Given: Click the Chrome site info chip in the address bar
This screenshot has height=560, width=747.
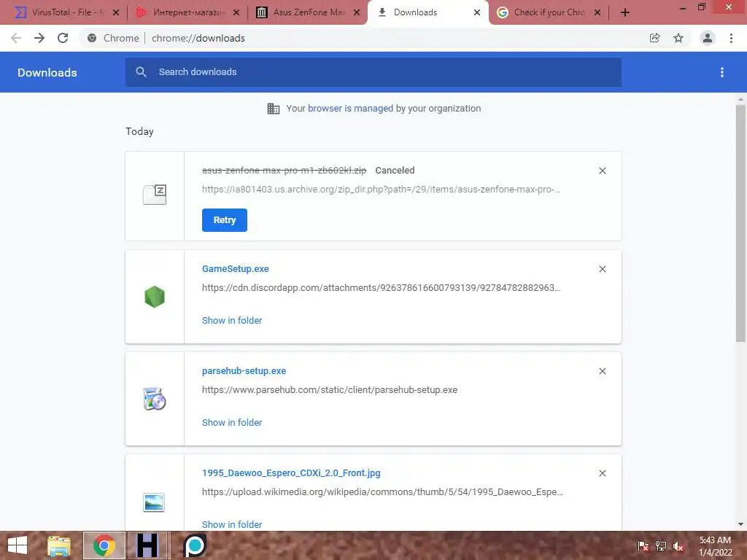Looking at the screenshot, I should 113,38.
